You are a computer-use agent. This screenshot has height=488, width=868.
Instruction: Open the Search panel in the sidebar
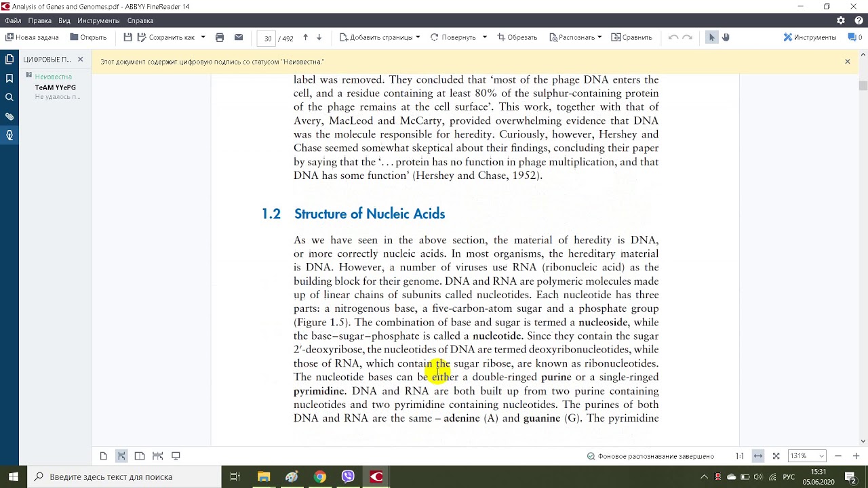9,98
